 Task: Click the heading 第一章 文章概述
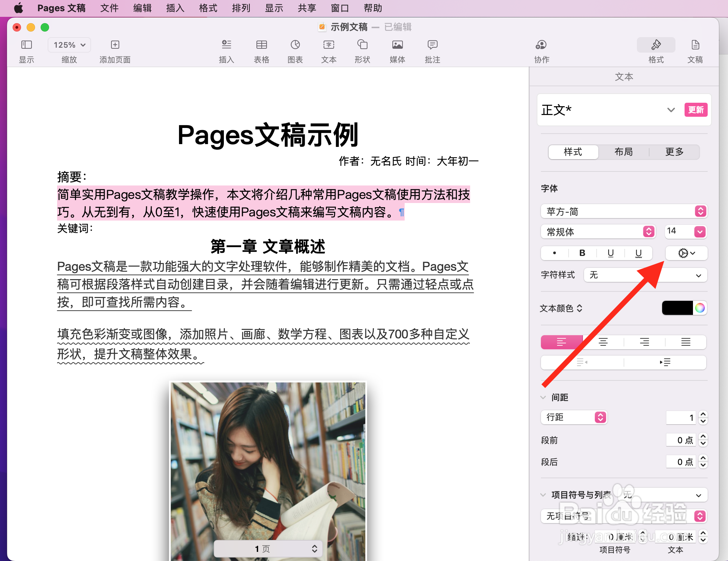(268, 246)
